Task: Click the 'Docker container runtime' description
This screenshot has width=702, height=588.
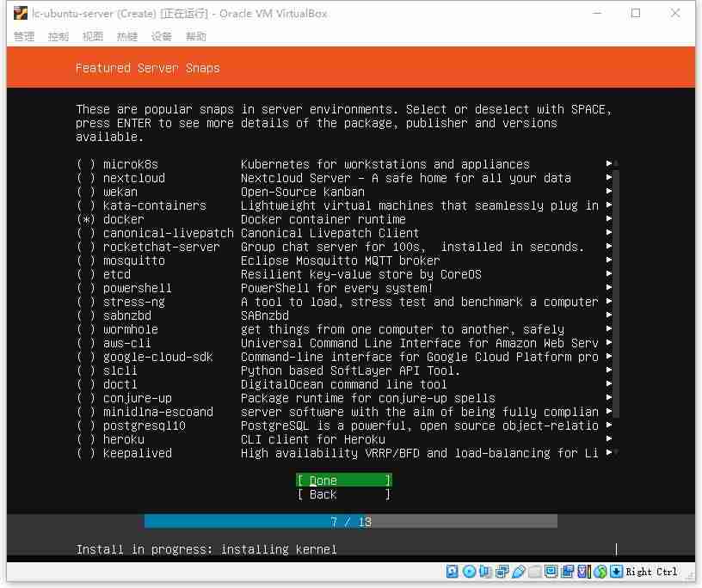Action: pyautogui.click(x=323, y=219)
